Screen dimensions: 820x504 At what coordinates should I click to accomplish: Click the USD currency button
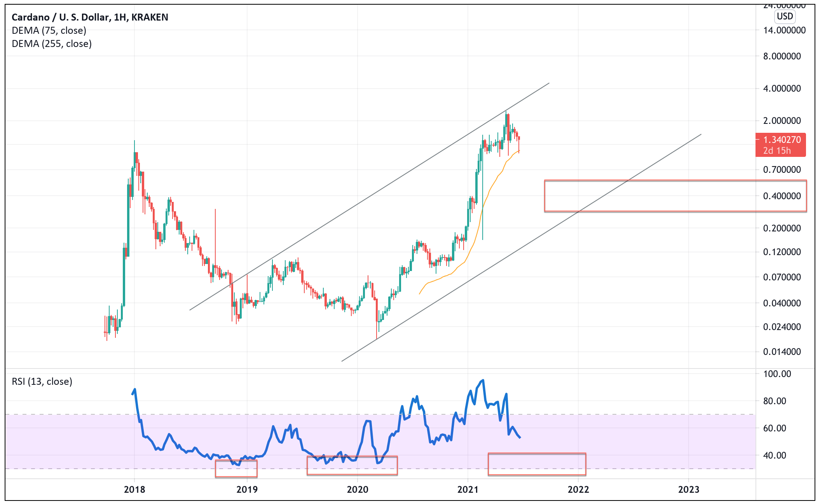(x=784, y=16)
